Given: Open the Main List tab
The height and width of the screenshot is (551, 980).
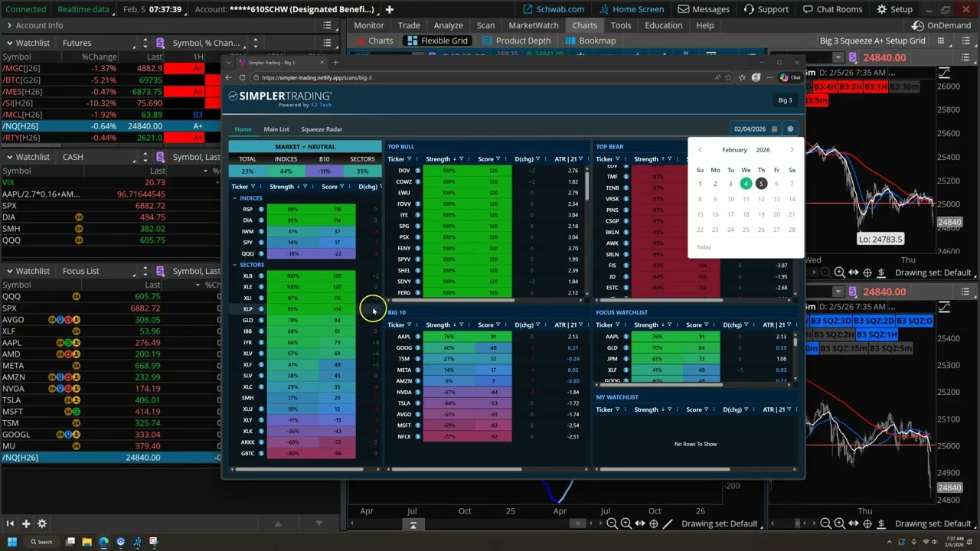Looking at the screenshot, I should point(276,129).
